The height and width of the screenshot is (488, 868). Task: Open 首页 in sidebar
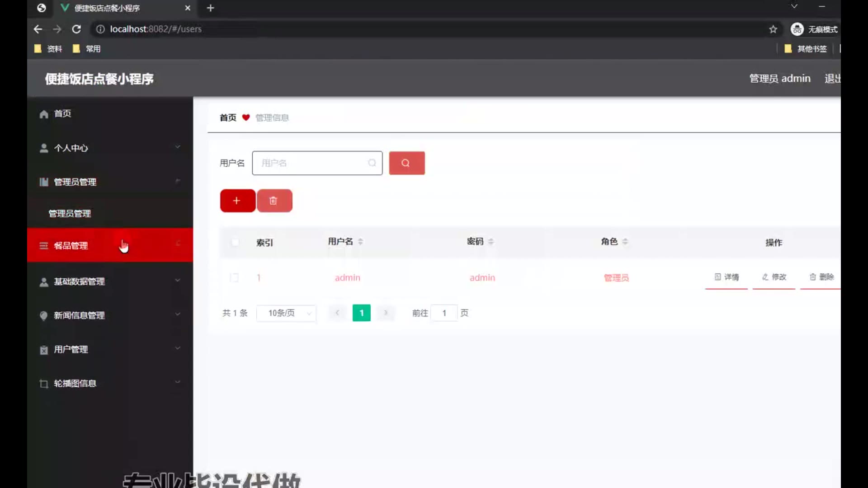(x=110, y=113)
